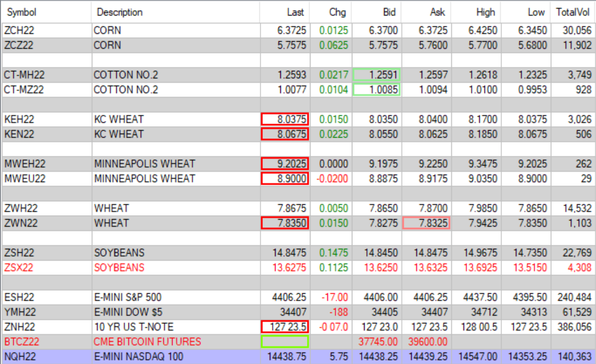596x364 pixels.
Task: Click the Last price 9.2025 in the MWEH22 row
Action: tap(285, 164)
